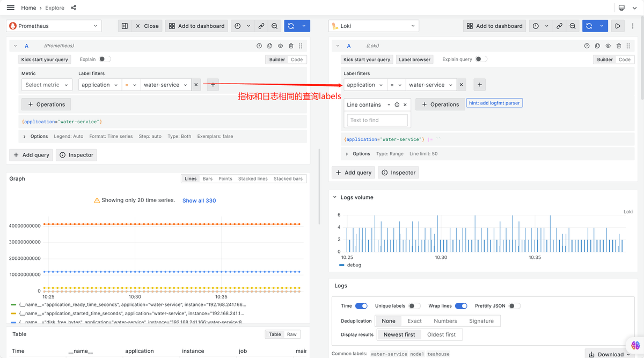Open Prometheus refresh interval dropdown arrow
The image size is (644, 358).
pyautogui.click(x=304, y=26)
